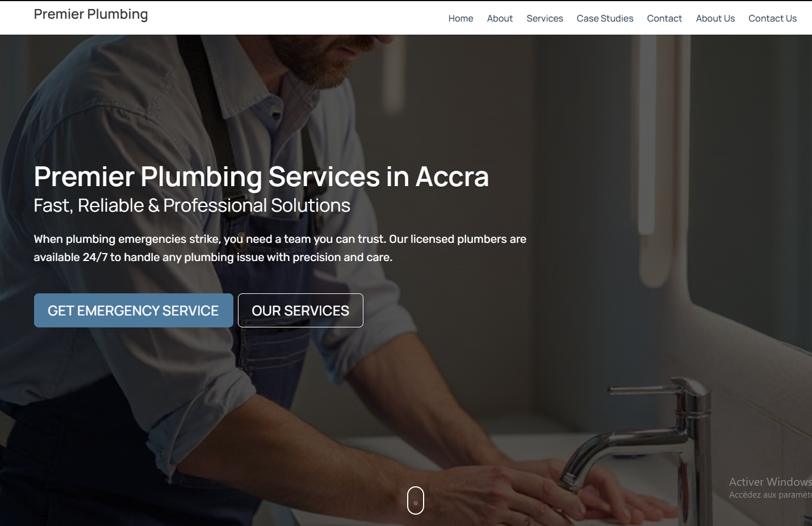The width and height of the screenshot is (812, 526).
Task: Click the Get Emergency Service button
Action: (133, 310)
